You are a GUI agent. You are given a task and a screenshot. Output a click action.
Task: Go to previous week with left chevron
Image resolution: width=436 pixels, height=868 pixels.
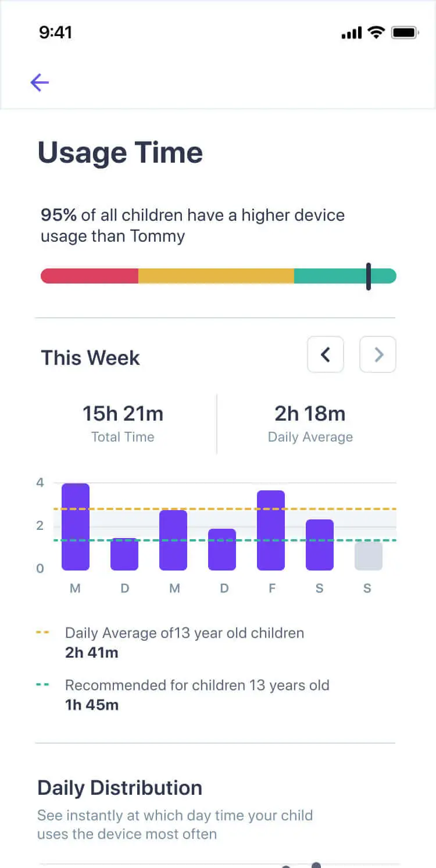click(326, 354)
